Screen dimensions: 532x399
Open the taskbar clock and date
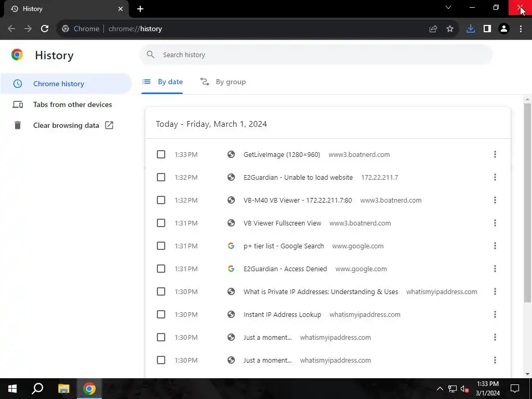(487, 389)
